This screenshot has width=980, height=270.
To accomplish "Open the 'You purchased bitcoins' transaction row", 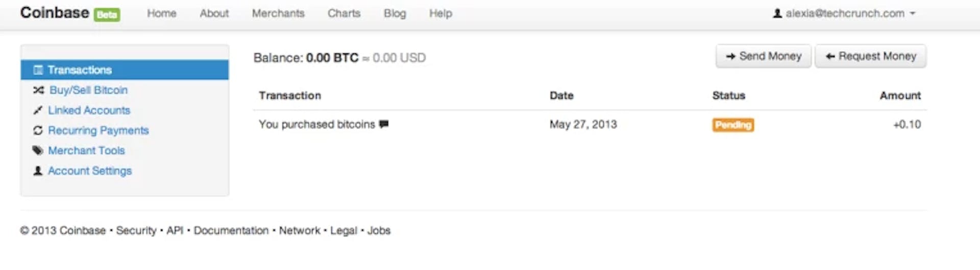I will coord(590,124).
